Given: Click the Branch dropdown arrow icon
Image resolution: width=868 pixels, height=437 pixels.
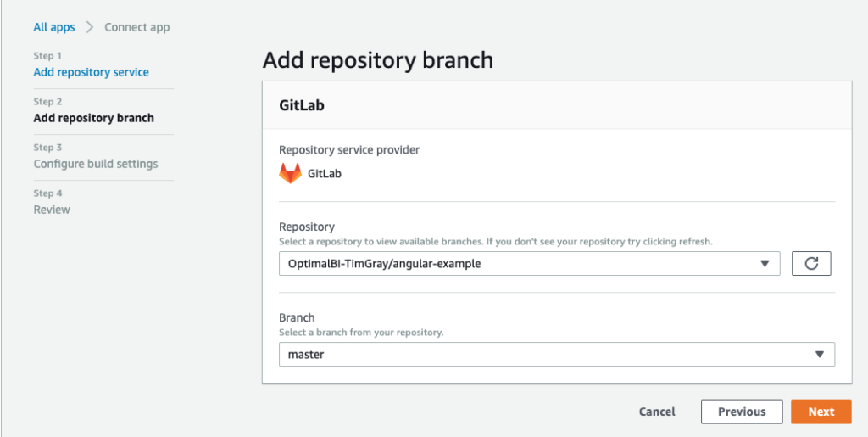Looking at the screenshot, I should [x=820, y=355].
